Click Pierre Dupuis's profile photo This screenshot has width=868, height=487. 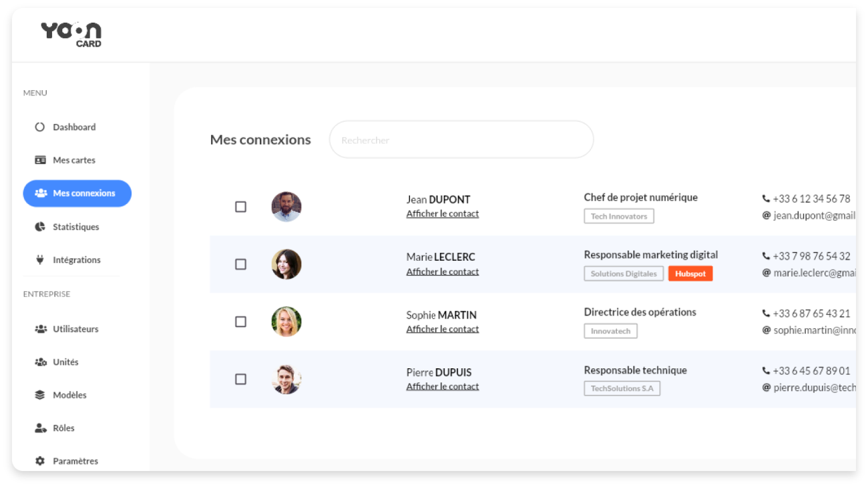click(x=286, y=379)
